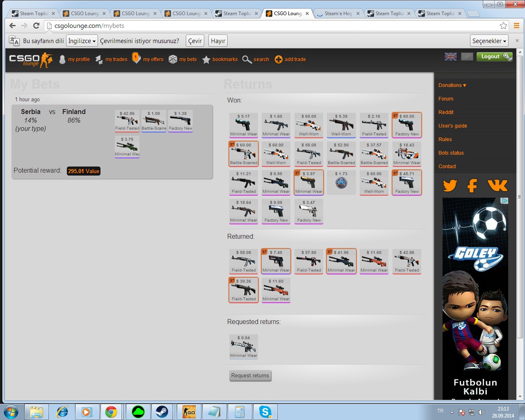Switch to the first Steam Toplul tab
The image size is (525, 420).
pyautogui.click(x=34, y=14)
